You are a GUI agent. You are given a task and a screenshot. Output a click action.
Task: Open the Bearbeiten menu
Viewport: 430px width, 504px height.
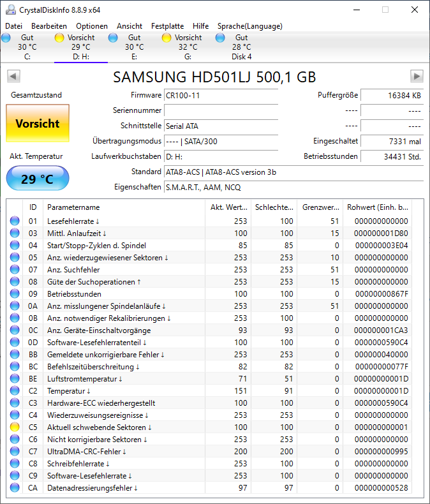point(49,26)
